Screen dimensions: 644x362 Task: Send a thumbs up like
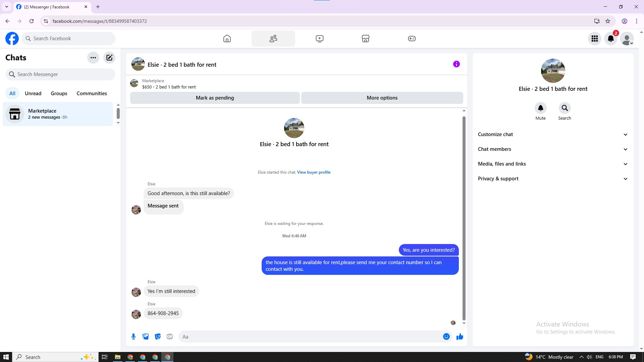pyautogui.click(x=460, y=337)
